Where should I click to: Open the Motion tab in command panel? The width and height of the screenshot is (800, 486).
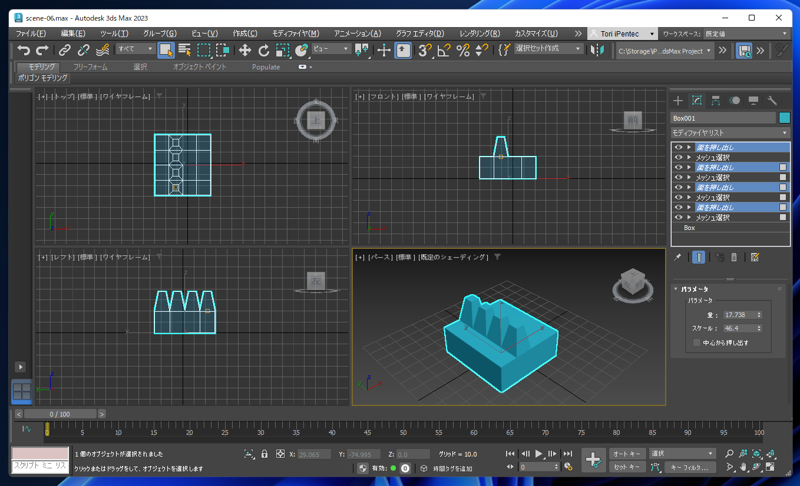tap(734, 100)
